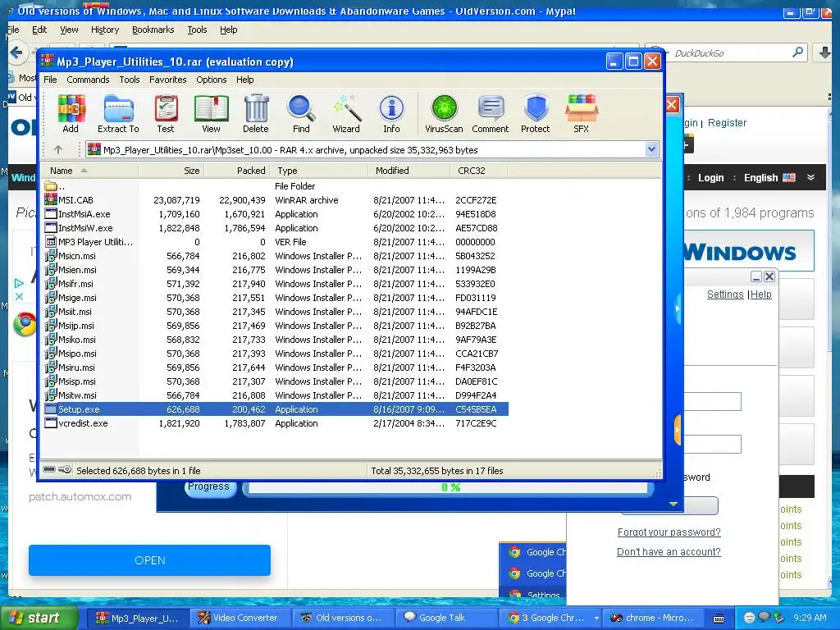Screen dimensions: 840x630
Task: Click the chrome - Micro... taskbar item
Action: click(651, 618)
